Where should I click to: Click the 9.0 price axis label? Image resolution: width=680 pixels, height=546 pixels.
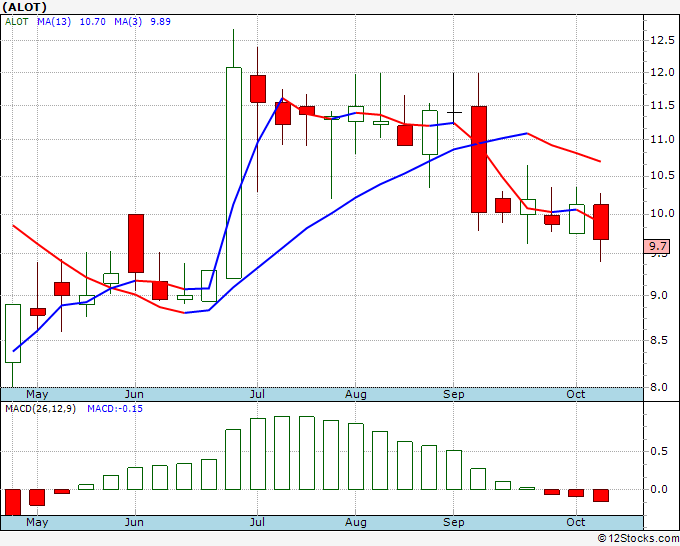tap(659, 295)
